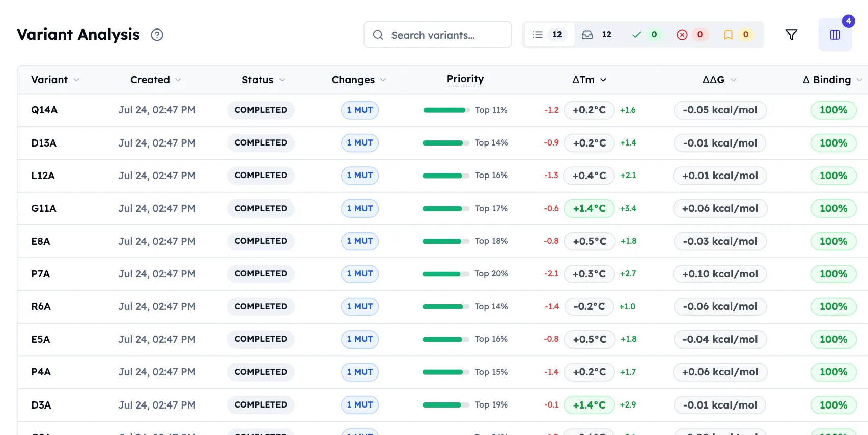Show rejected variants with the red X filter

click(691, 35)
